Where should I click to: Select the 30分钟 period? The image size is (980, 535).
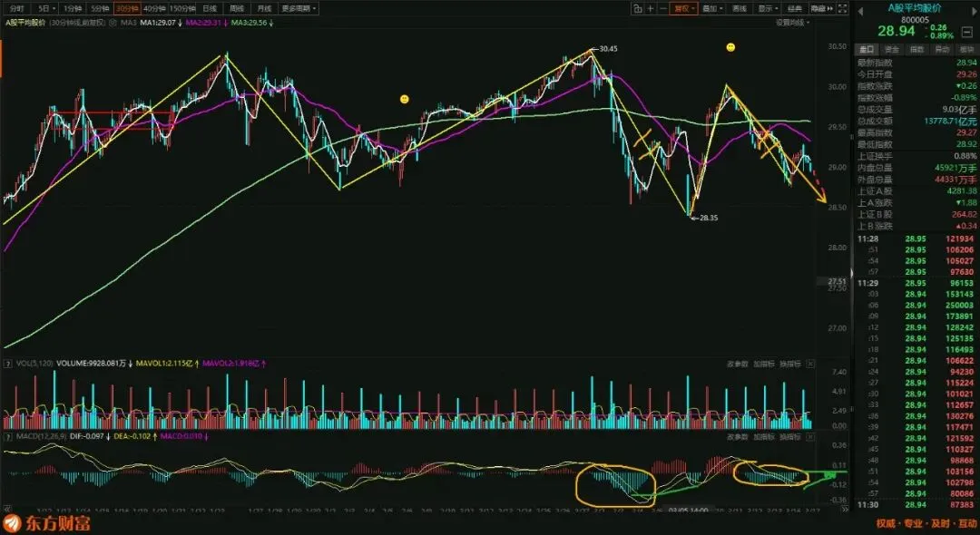point(127,9)
